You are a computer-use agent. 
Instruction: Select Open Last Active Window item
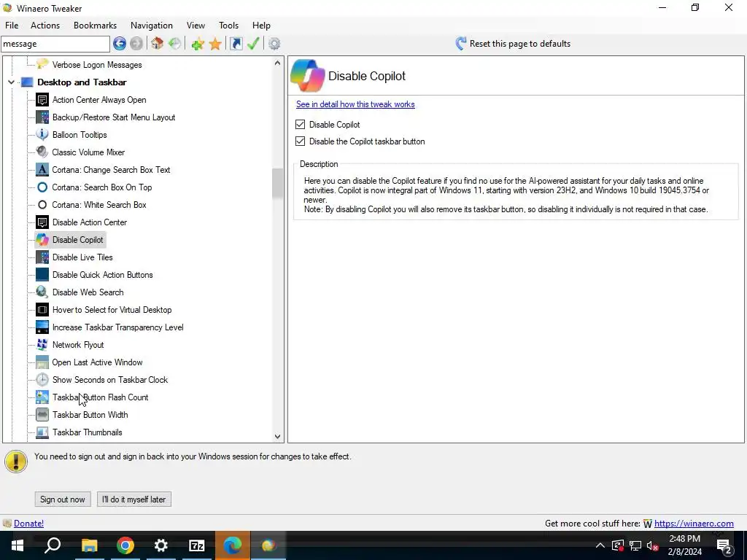(97, 362)
